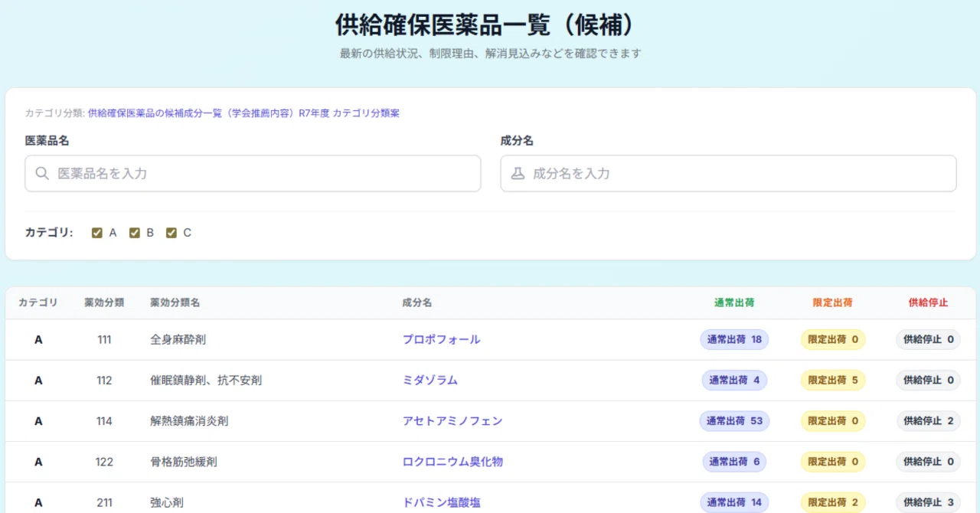Click the 限定出荷 0 badge for プロポフォール
The image size is (980, 513).
[833, 339]
